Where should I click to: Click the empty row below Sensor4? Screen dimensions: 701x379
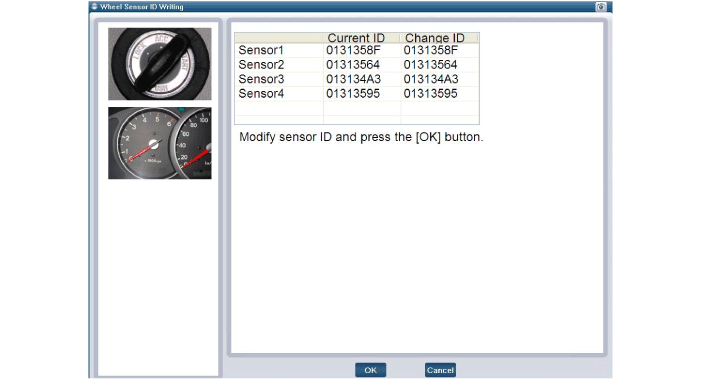(357, 108)
